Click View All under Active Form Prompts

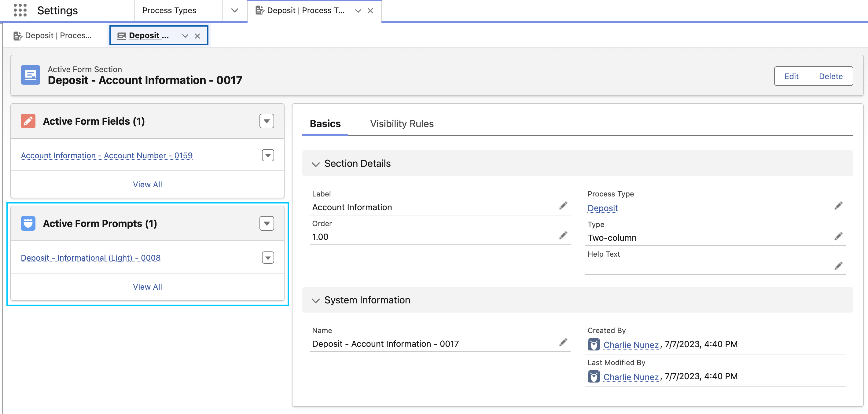click(x=147, y=287)
